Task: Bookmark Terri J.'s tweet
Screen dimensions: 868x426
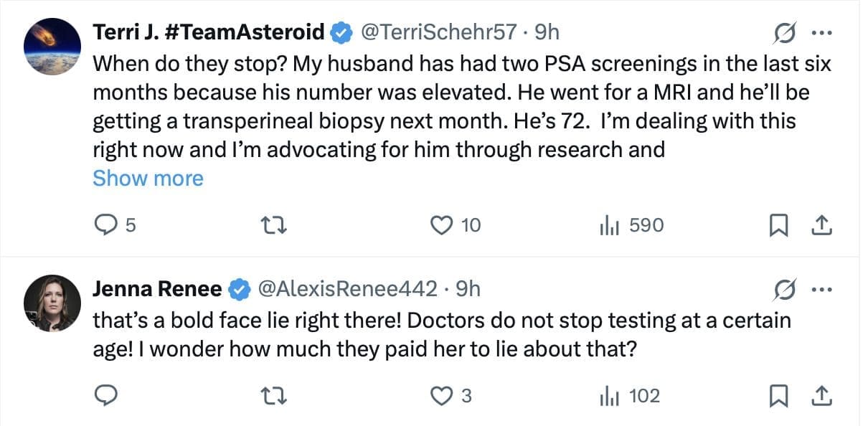Action: click(778, 226)
